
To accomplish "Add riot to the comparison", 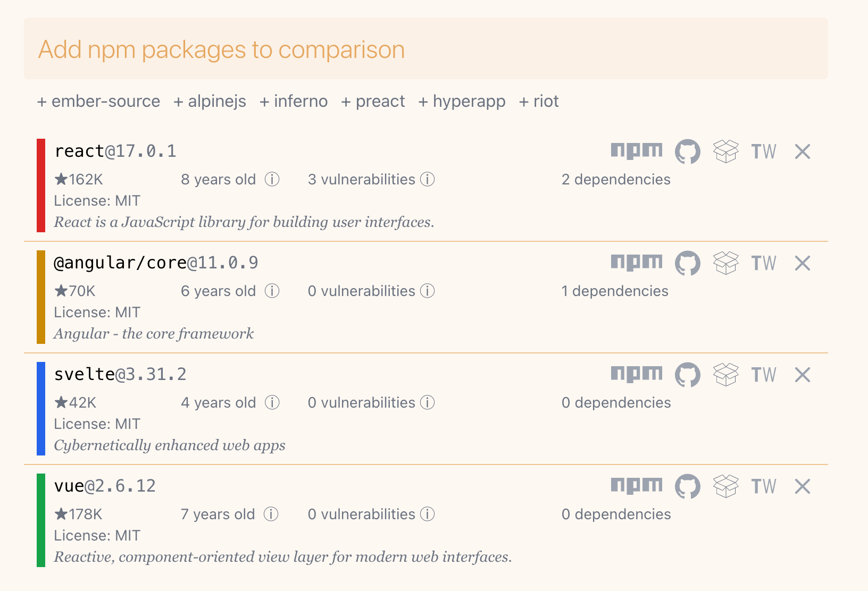I will pos(539,102).
